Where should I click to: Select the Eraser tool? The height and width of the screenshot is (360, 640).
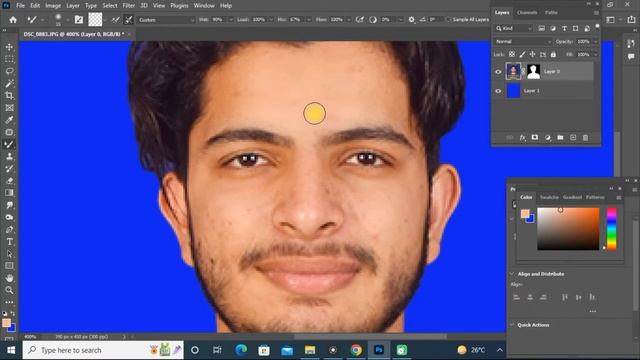coord(9,181)
